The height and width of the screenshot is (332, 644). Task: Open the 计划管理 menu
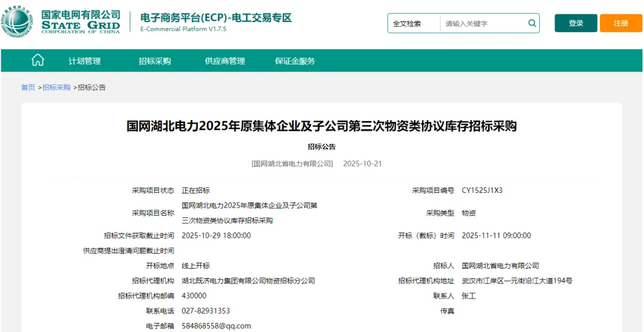(84, 61)
